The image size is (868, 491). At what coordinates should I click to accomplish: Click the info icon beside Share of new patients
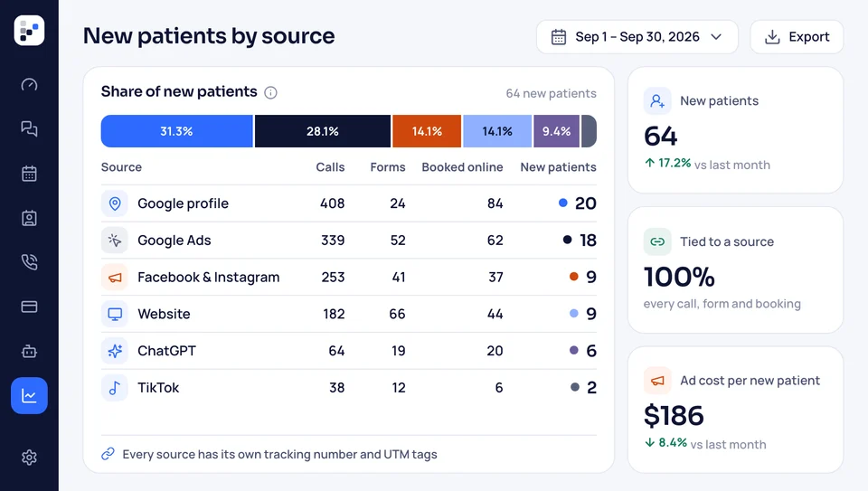[270, 92]
